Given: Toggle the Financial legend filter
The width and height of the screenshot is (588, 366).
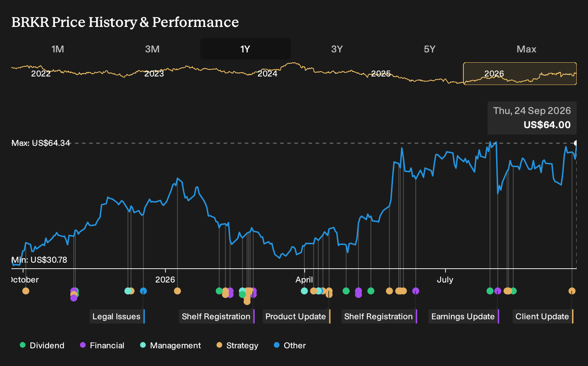Looking at the screenshot, I should pyautogui.click(x=102, y=345).
